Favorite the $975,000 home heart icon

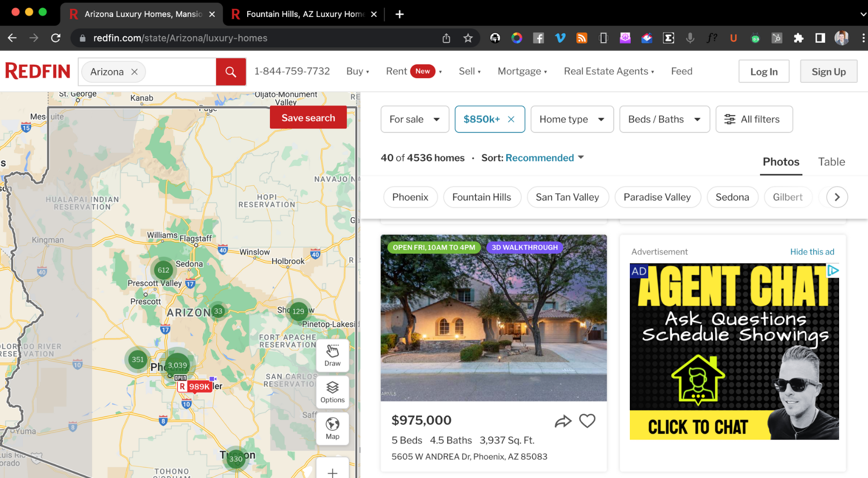click(x=587, y=421)
